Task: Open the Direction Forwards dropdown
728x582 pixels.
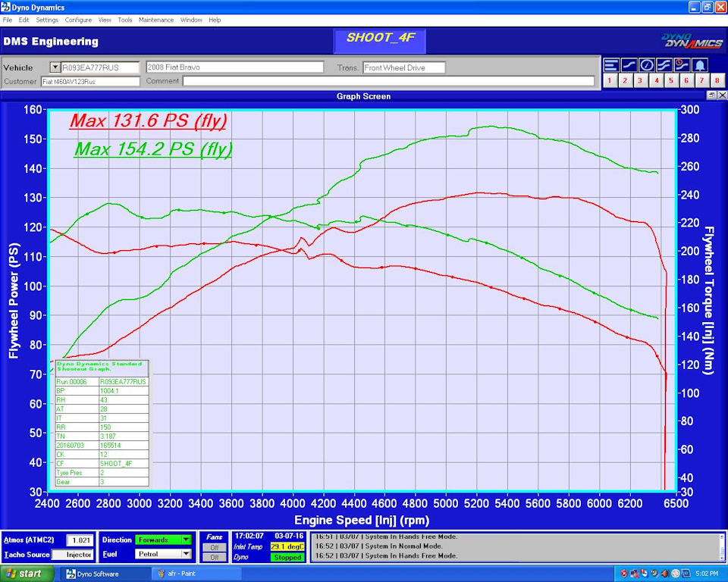Action: (x=186, y=540)
